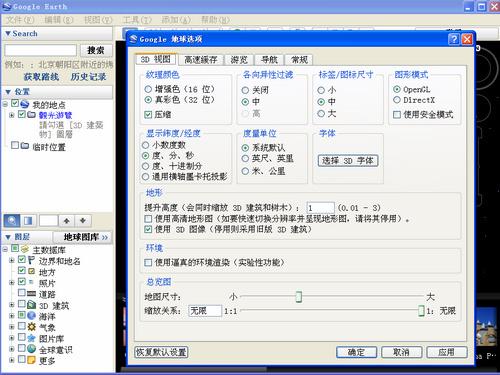Click the 3D Buildings layer icon
Image resolution: width=500 pixels, height=375 pixels.
coord(31,304)
